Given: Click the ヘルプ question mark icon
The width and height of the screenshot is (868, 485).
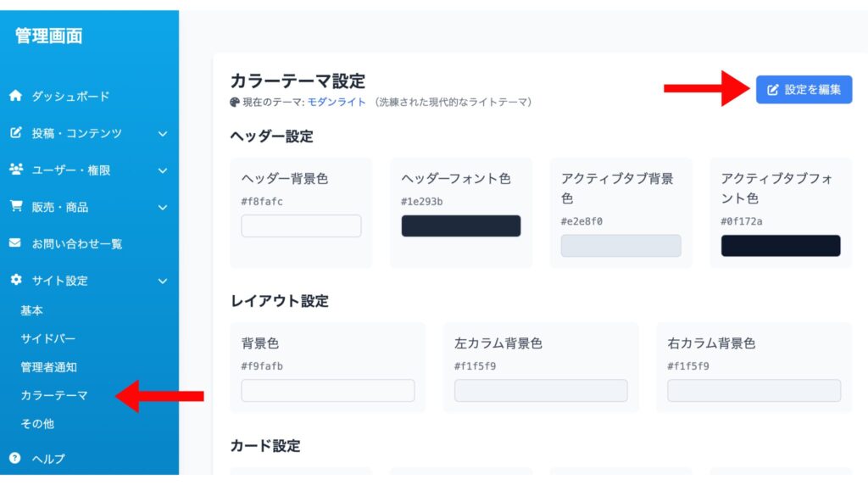Looking at the screenshot, I should tap(15, 459).
